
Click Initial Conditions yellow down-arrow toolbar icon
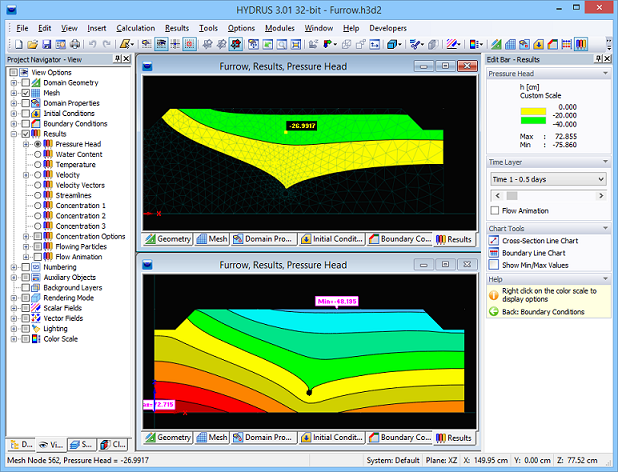[x=538, y=44]
